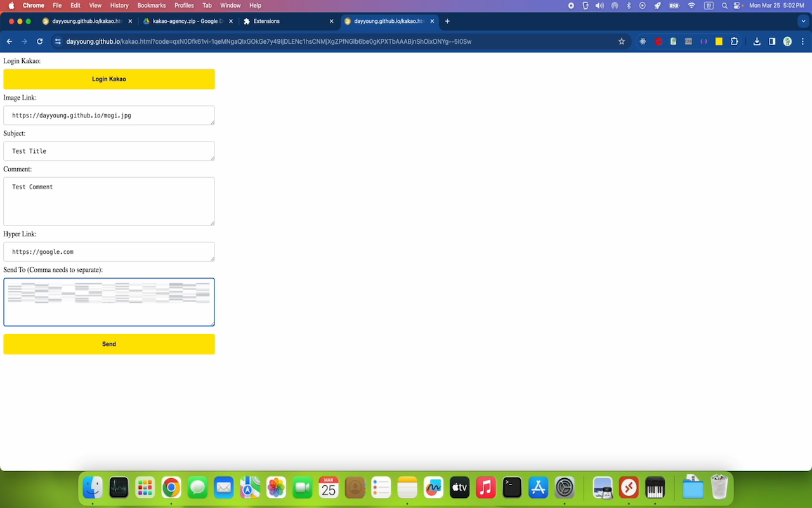The height and width of the screenshot is (508, 812).
Task: Click the red circular extension icon
Action: [x=658, y=41]
